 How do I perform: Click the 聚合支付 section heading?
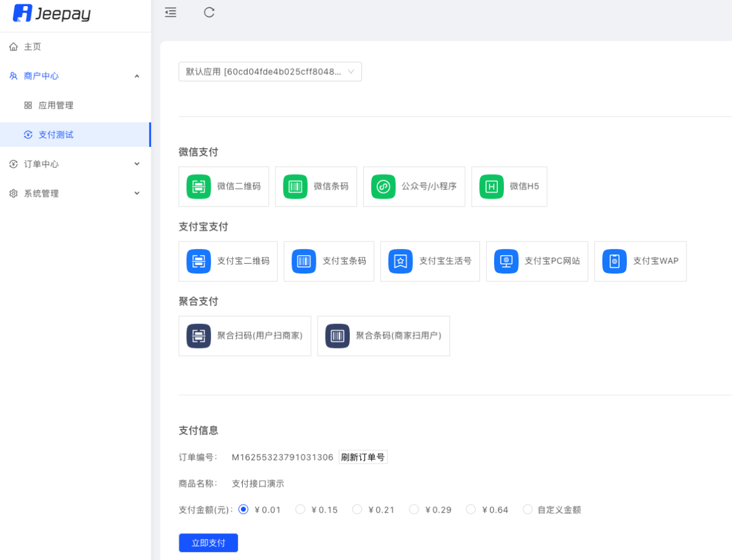[199, 302]
